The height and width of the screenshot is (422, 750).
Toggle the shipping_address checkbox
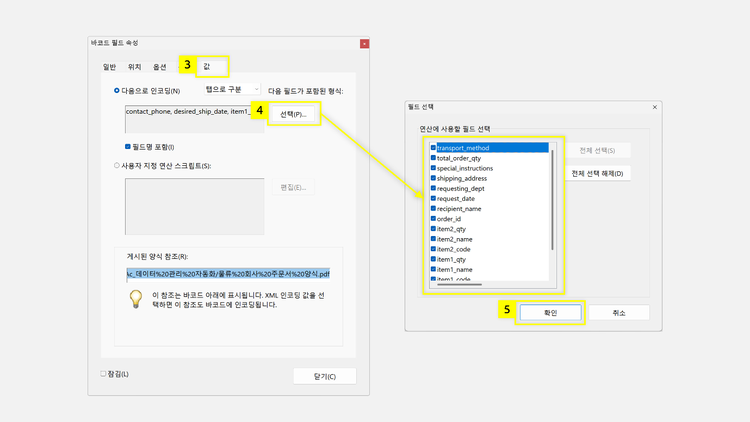click(433, 178)
